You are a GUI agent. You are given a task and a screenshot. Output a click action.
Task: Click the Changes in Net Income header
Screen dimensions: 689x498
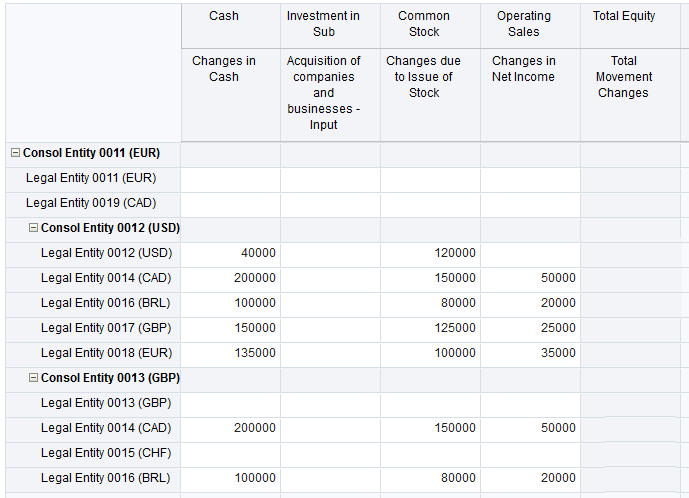point(530,95)
